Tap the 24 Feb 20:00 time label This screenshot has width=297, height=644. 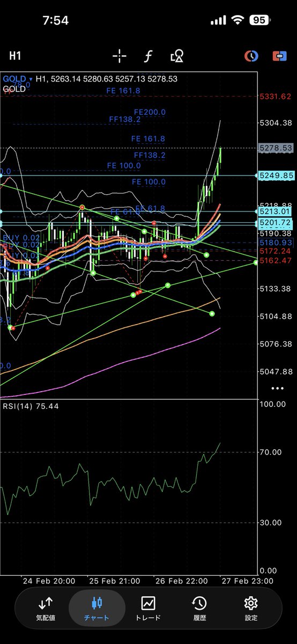48,581
